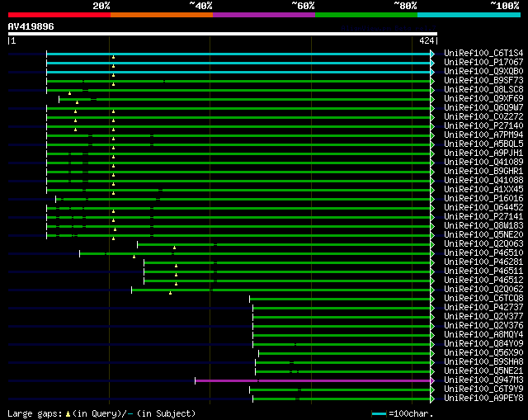Image resolution: width=528 pixels, height=420 pixels.
Task: Click the green alignment bar for UniRef100_Q56X90
Action: [345, 354]
